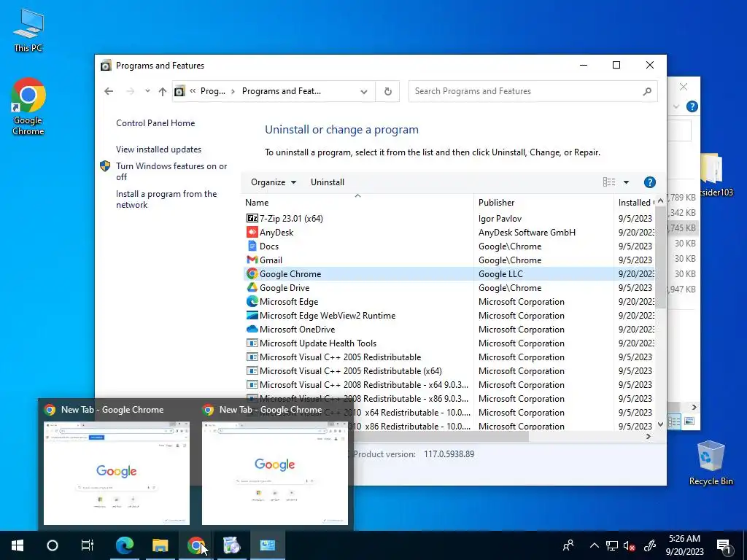The height and width of the screenshot is (560, 747).
Task: Refresh the Programs and Features list
Action: click(x=388, y=91)
